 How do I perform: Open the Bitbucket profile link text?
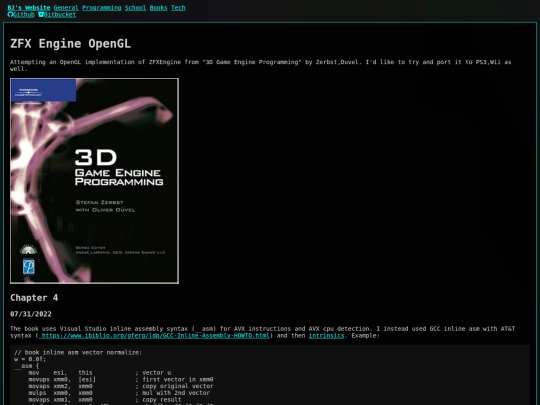tap(60, 14)
